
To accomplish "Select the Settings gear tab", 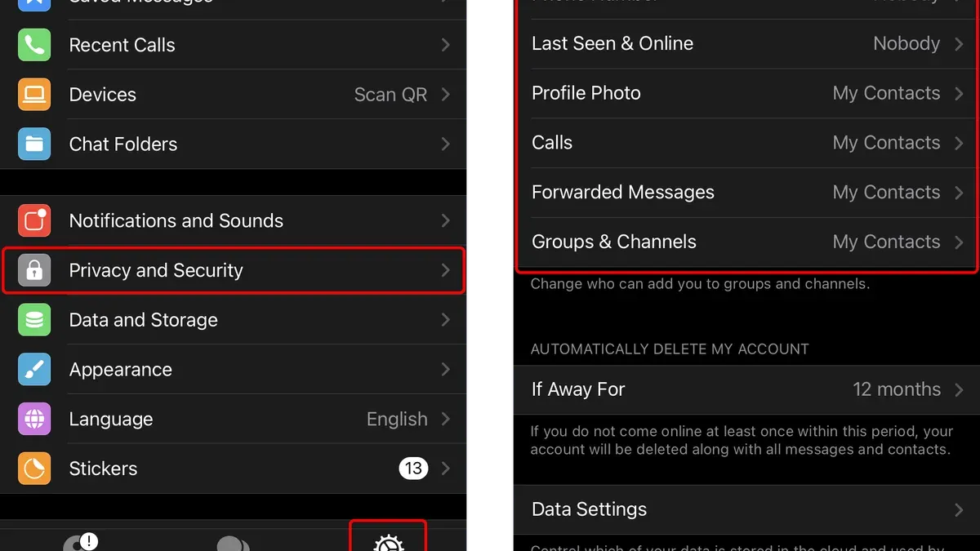I will (x=388, y=543).
